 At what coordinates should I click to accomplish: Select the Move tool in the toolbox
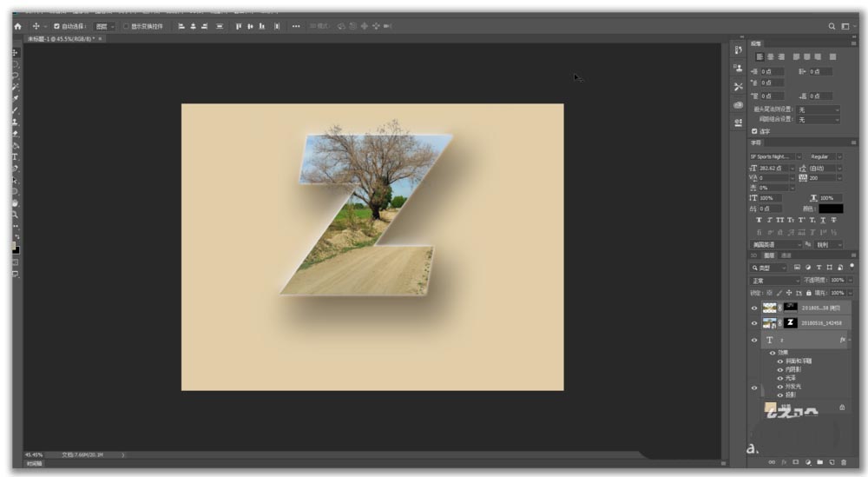click(16, 53)
